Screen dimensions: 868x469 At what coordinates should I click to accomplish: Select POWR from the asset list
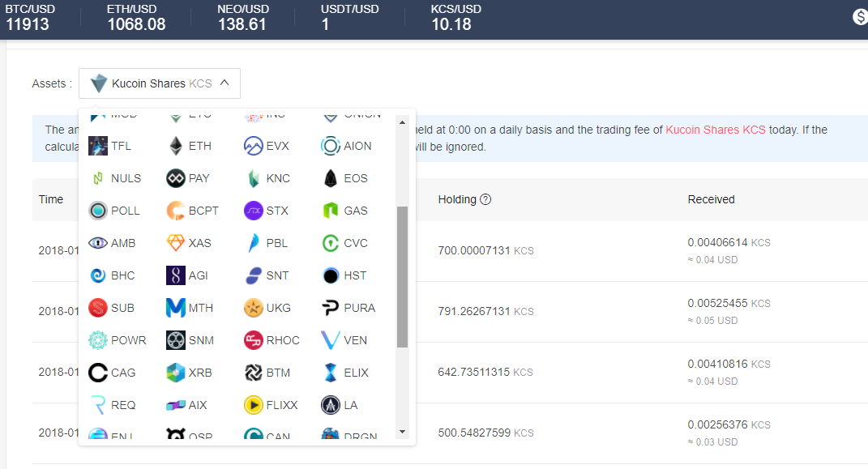point(118,340)
